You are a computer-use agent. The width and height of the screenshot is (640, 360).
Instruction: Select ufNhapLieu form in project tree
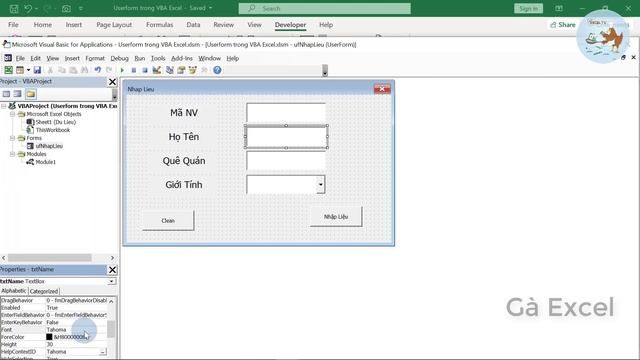click(49, 146)
